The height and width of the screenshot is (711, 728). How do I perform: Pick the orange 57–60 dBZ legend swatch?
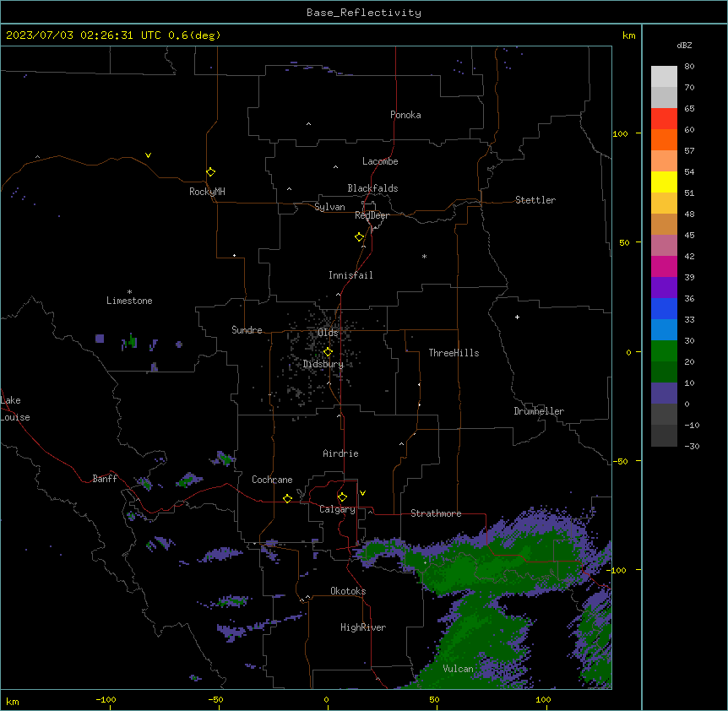[x=664, y=139]
